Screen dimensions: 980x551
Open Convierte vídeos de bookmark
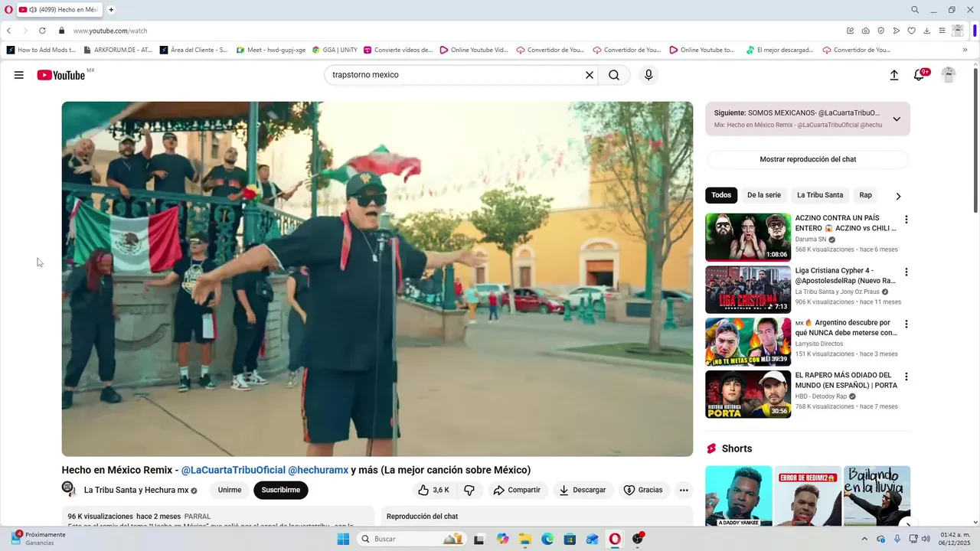pyautogui.click(x=398, y=50)
